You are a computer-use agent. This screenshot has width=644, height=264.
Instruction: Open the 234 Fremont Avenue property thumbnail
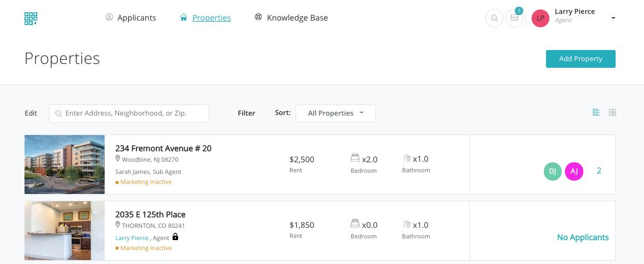65,165
